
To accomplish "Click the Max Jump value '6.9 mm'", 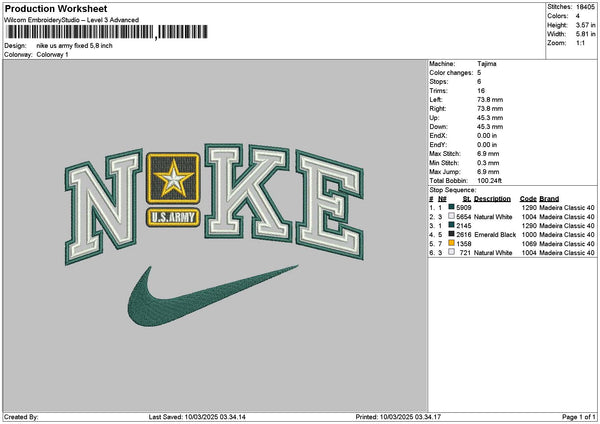I will click(x=488, y=172).
